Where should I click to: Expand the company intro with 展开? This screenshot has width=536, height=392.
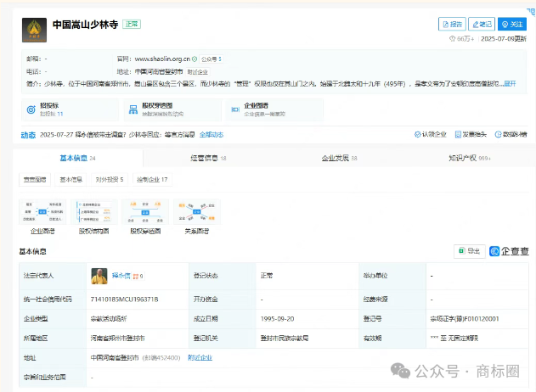509,84
